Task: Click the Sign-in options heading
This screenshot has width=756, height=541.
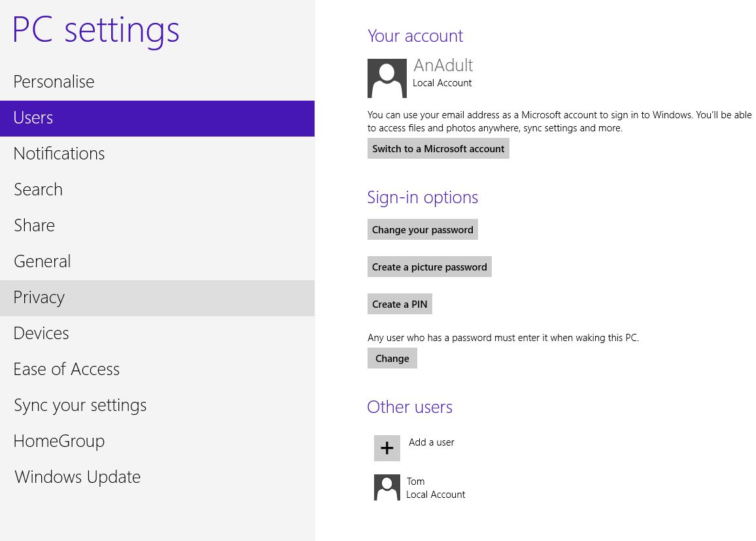Action: pyautogui.click(x=422, y=197)
